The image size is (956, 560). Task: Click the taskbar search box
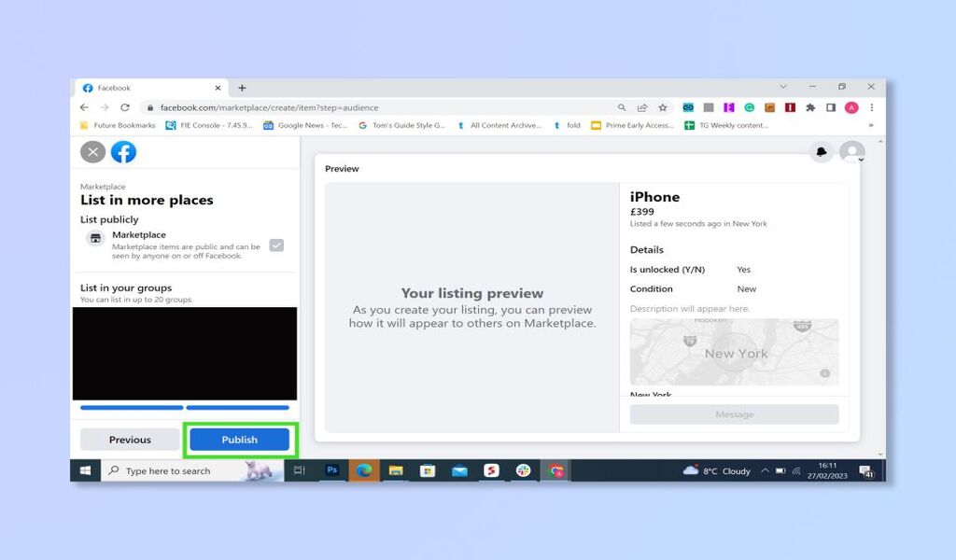point(192,470)
